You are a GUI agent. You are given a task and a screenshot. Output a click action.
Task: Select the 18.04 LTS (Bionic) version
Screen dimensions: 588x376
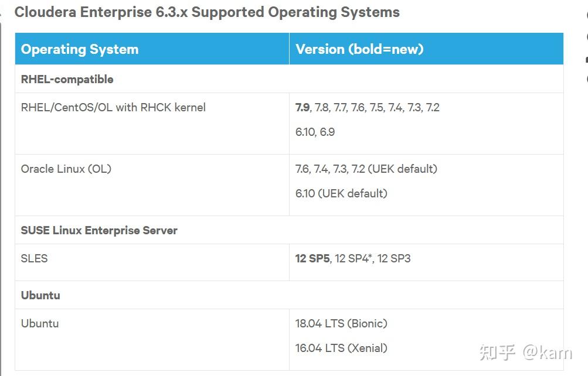coord(341,323)
